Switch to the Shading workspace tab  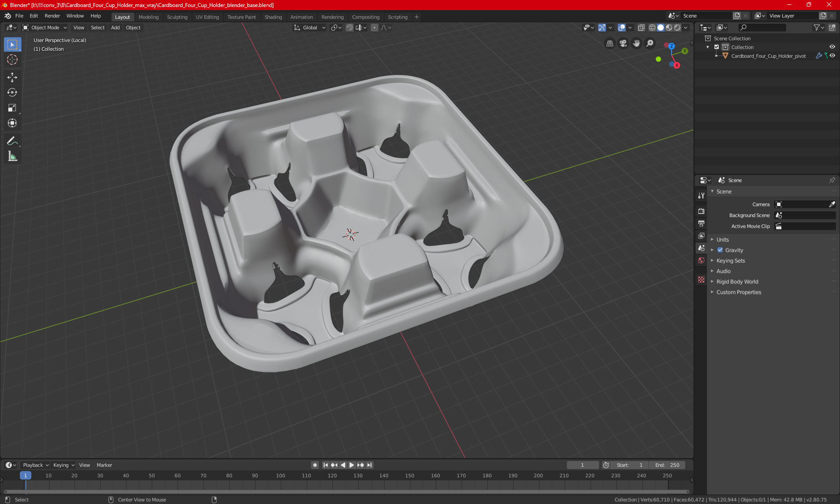[x=273, y=17]
